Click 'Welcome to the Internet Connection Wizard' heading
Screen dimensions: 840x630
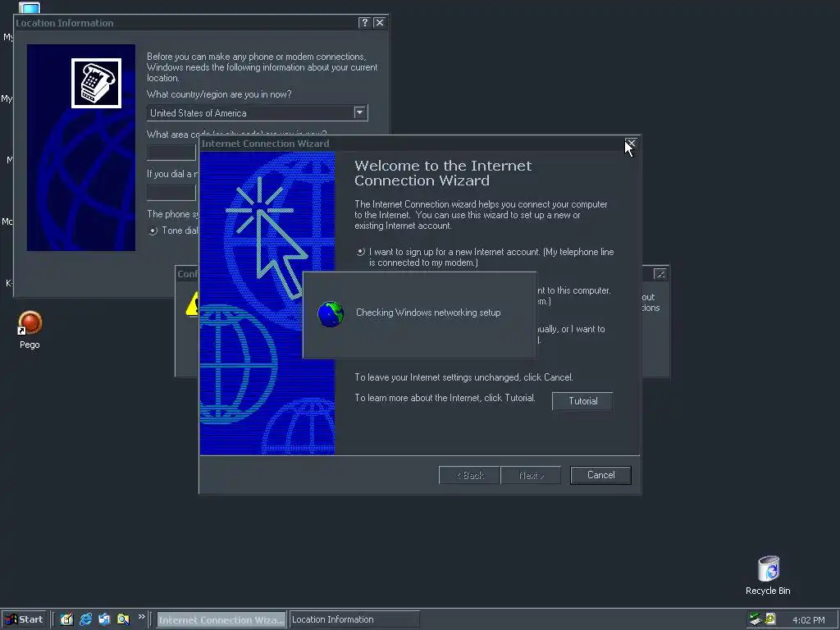[x=443, y=173]
